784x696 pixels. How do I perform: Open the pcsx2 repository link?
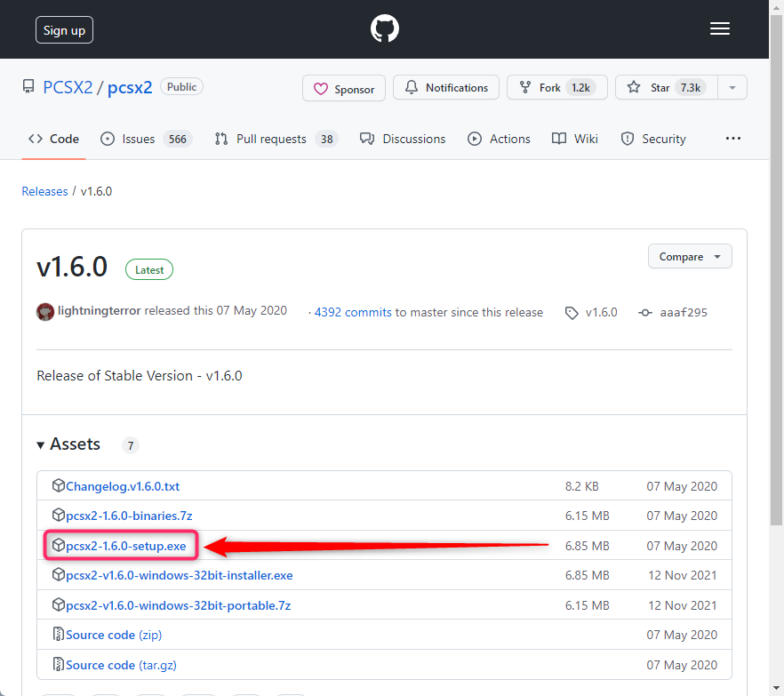(x=130, y=87)
